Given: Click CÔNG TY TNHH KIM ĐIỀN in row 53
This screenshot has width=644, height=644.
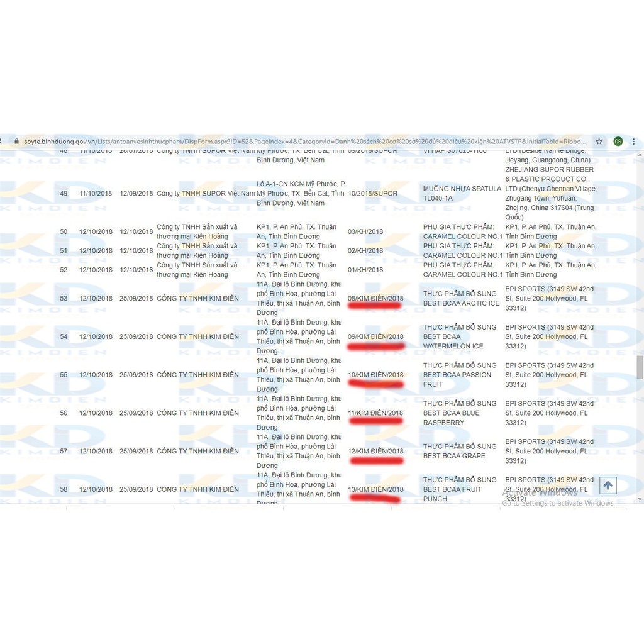Looking at the screenshot, I should tap(197, 298).
